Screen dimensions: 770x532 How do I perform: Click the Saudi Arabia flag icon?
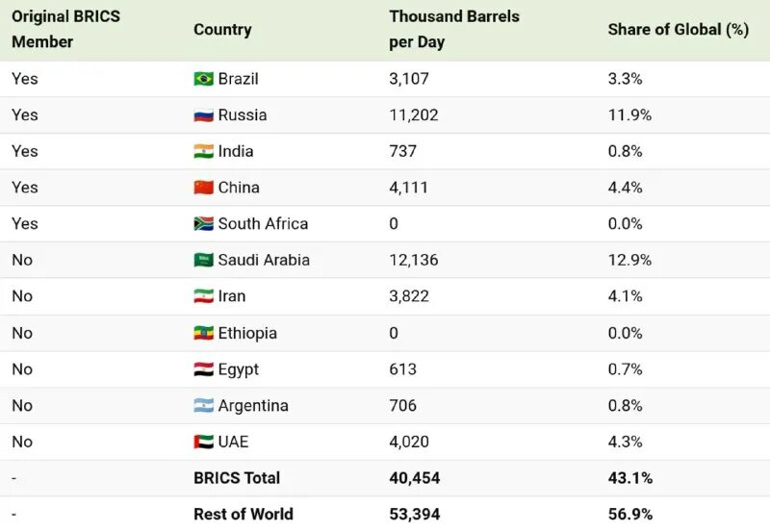click(203, 260)
